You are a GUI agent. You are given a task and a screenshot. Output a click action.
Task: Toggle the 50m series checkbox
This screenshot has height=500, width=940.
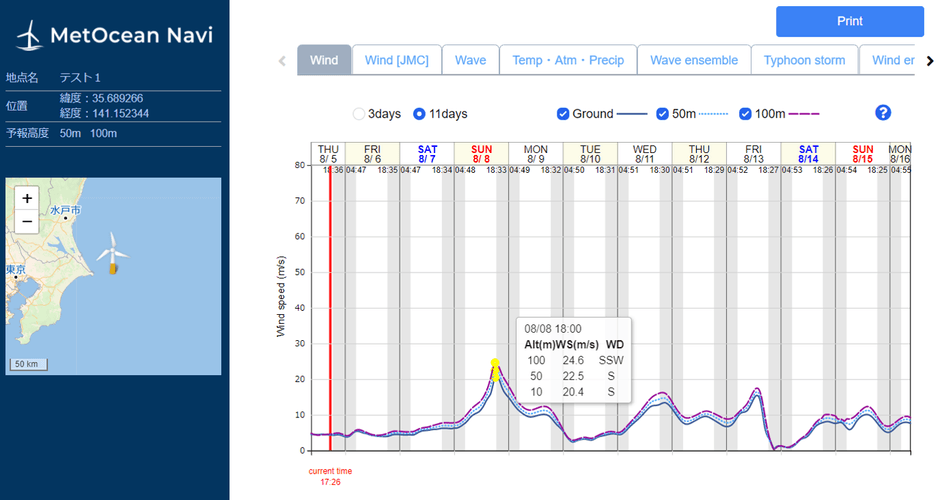[662, 114]
